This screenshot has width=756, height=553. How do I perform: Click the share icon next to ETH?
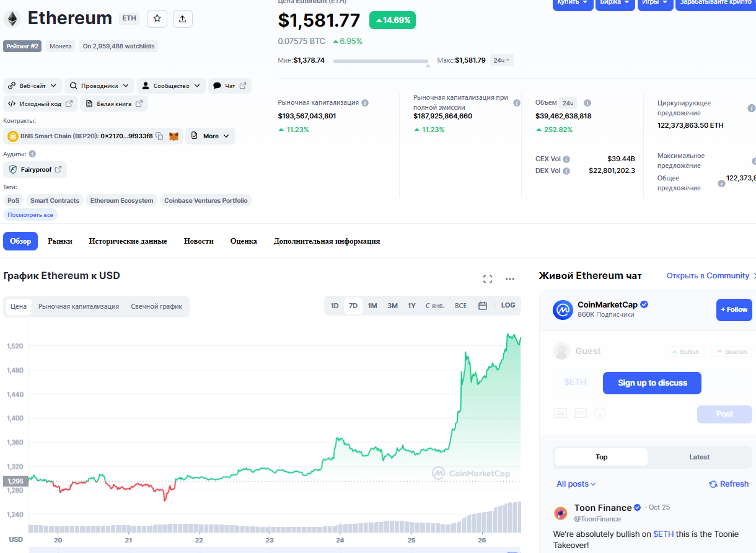182,19
